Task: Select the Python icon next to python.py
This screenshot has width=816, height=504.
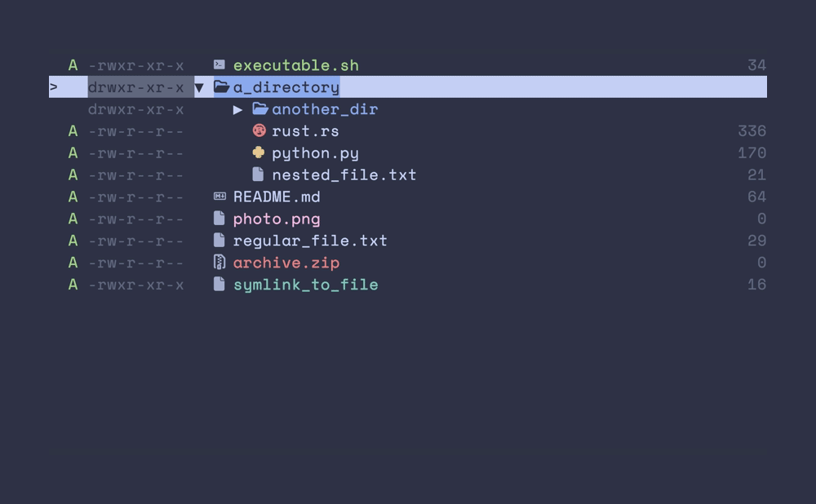Action: tap(259, 153)
